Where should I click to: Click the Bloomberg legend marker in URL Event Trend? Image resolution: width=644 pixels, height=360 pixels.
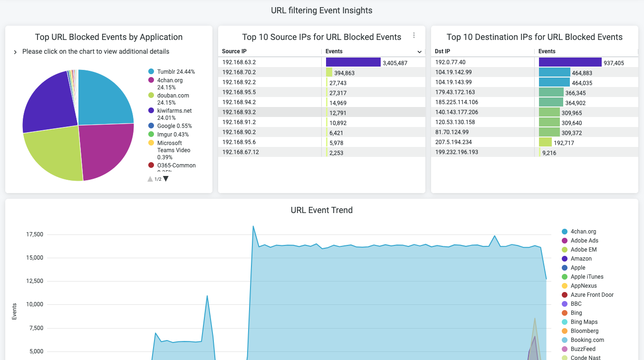(565, 331)
